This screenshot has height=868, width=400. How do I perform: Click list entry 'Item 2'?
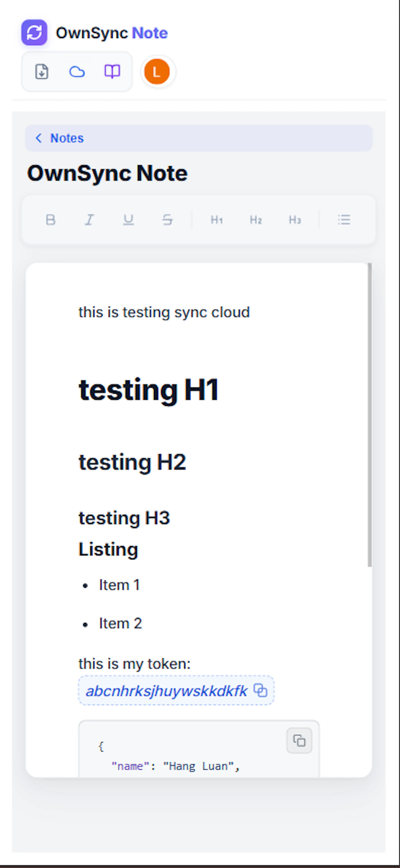[120, 623]
